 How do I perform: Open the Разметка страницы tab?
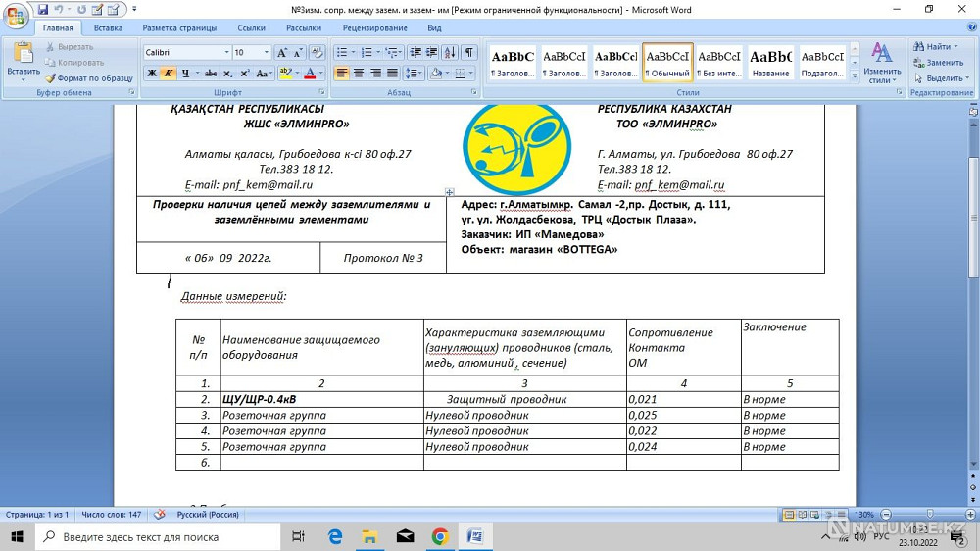click(x=179, y=28)
